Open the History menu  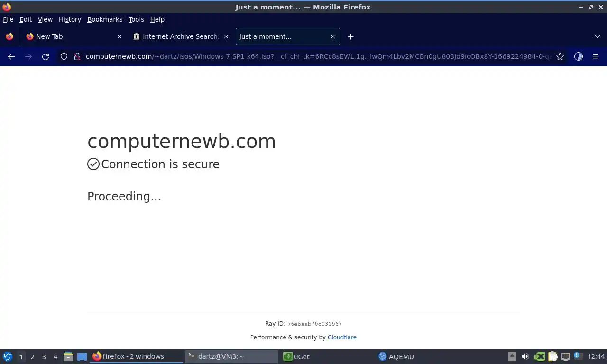pos(70,19)
